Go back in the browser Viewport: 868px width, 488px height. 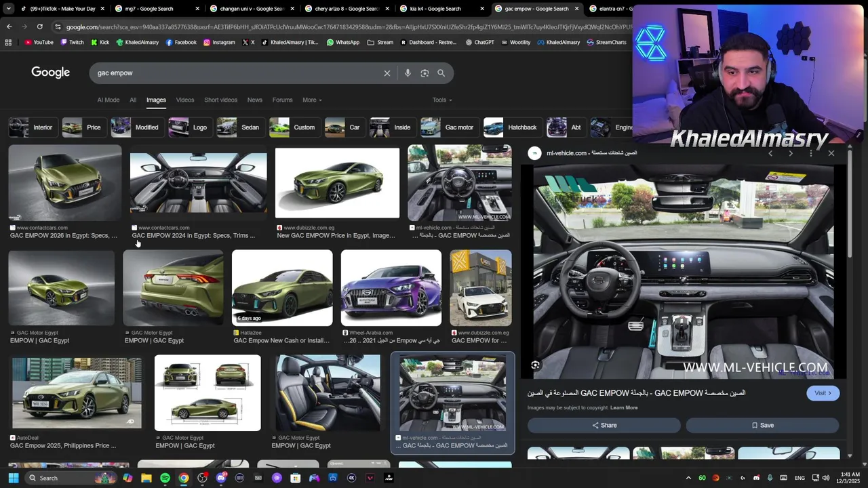pos(9,26)
